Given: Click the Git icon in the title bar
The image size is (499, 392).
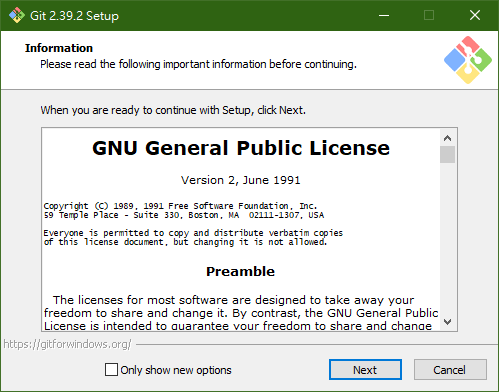Looking at the screenshot, I should tap(17, 15).
